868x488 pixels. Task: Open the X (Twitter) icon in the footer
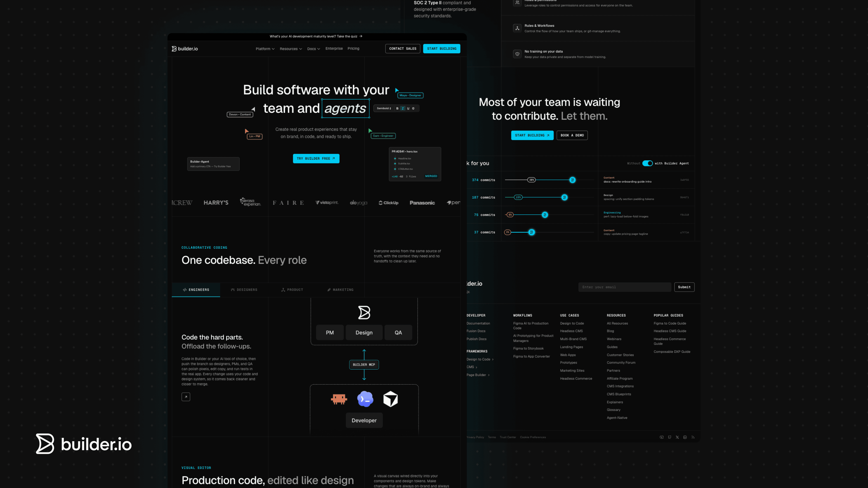coord(677,437)
